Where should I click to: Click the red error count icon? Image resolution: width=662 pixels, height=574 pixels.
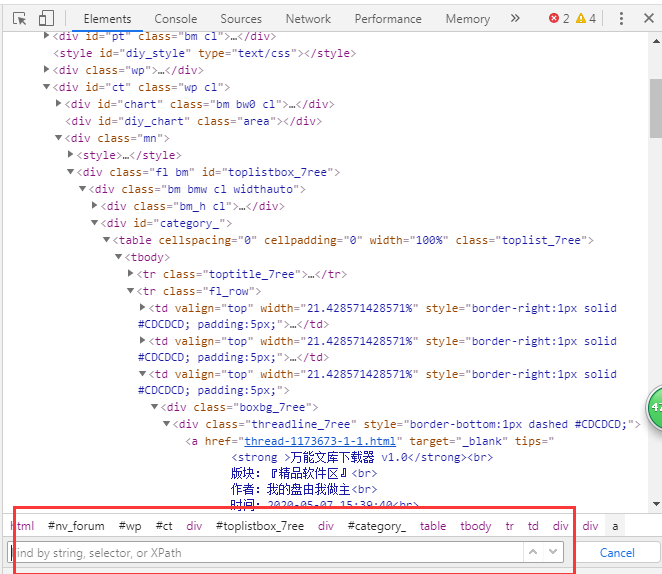tap(553, 18)
